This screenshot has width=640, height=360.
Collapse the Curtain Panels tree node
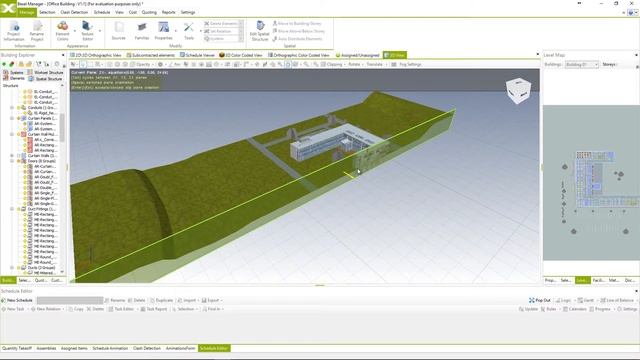[12, 118]
